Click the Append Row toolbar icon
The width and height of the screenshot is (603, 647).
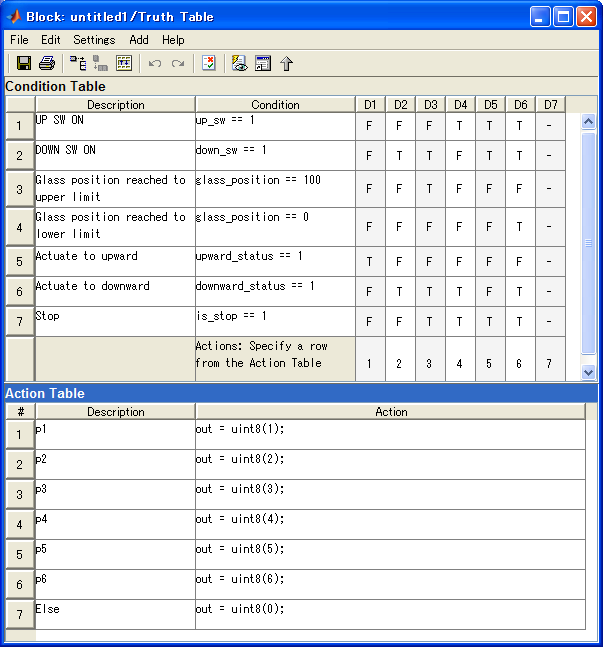pos(78,64)
